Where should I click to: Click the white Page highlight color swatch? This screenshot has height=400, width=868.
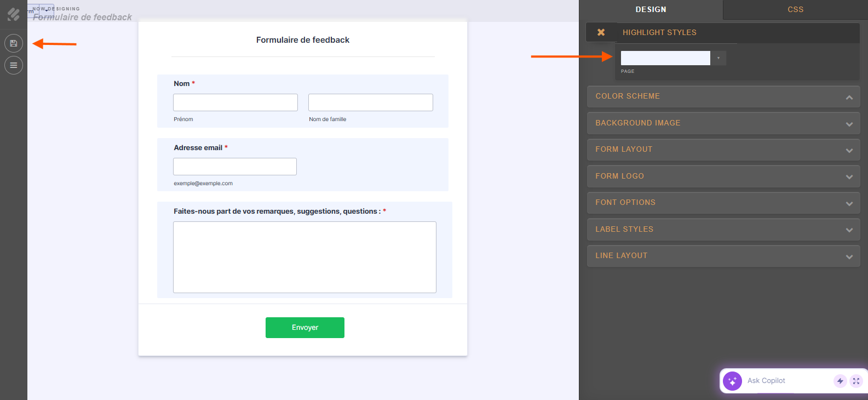(665, 58)
